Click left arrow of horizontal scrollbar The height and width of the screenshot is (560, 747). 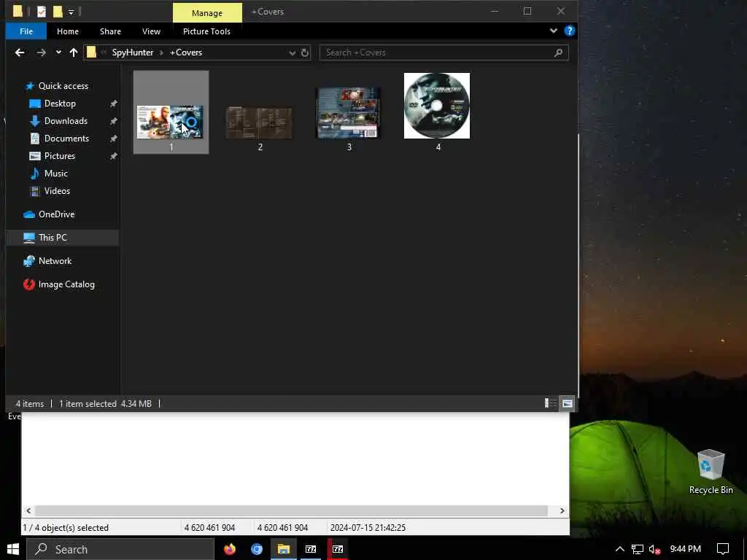click(x=28, y=510)
